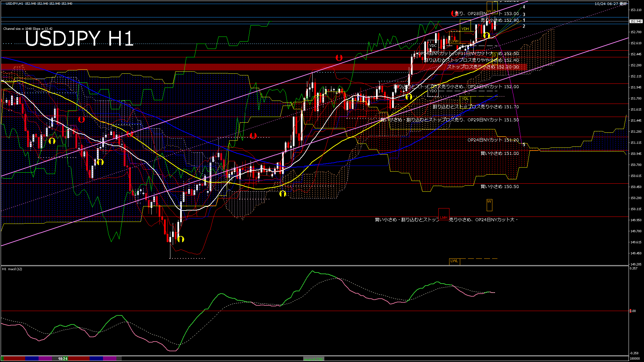This screenshot has height=362, width=644.
Task: Select the YDO yesterday-open marker box
Action: [433, 91]
